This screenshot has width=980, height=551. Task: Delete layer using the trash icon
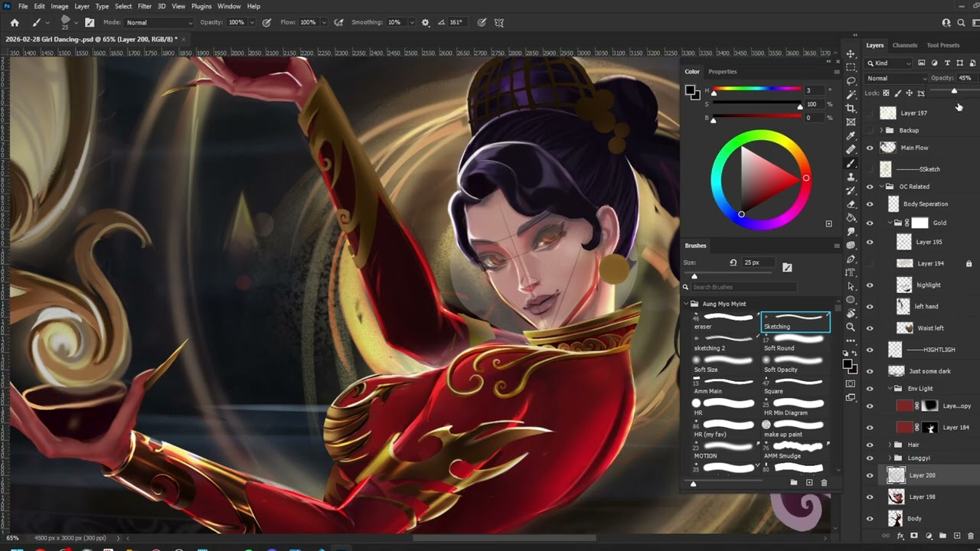970,536
